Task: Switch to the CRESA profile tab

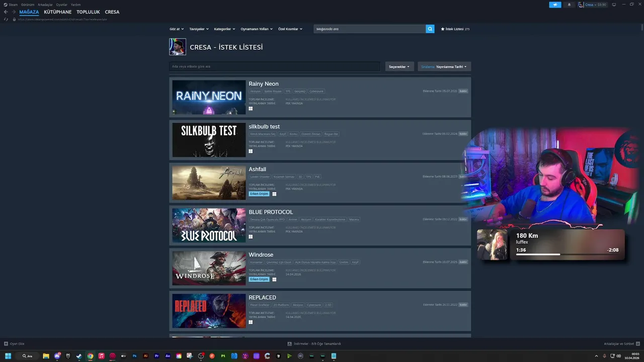Action: pyautogui.click(x=112, y=12)
